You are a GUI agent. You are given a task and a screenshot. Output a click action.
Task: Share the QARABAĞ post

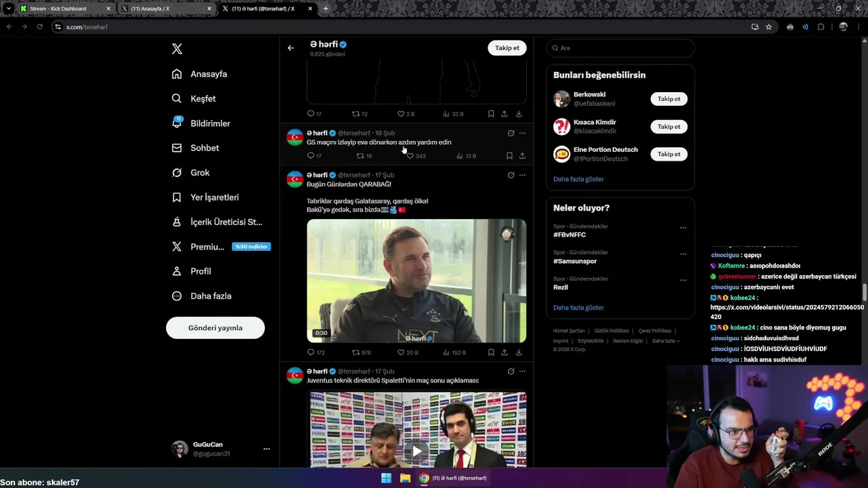click(505, 352)
